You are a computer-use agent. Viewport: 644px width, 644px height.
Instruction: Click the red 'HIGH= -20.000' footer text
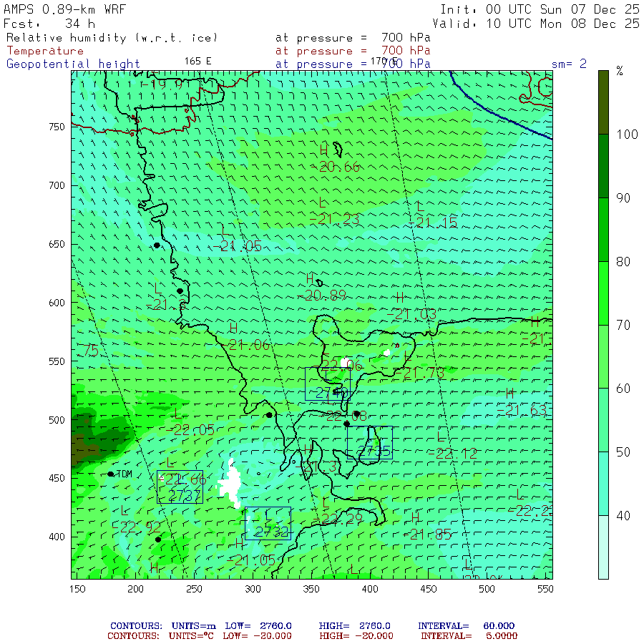(x=356, y=636)
